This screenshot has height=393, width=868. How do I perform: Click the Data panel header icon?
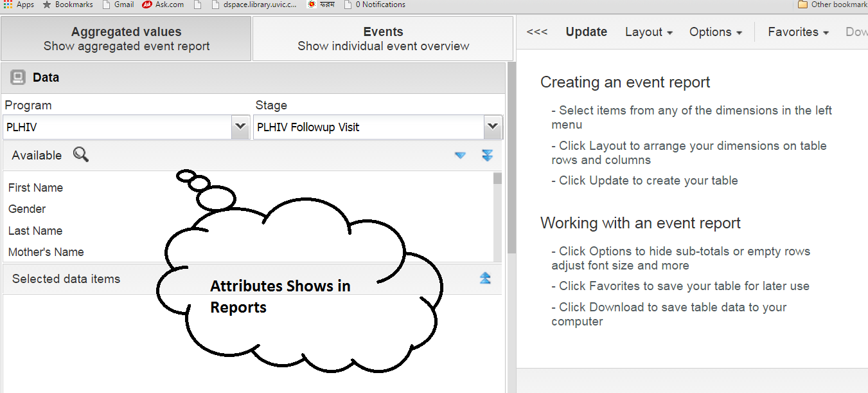coord(19,78)
